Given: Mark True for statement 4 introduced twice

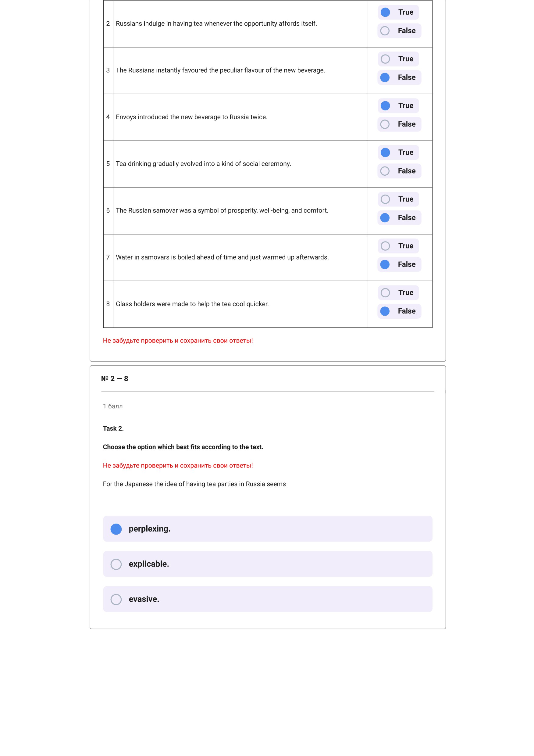Looking at the screenshot, I should pos(398,106).
